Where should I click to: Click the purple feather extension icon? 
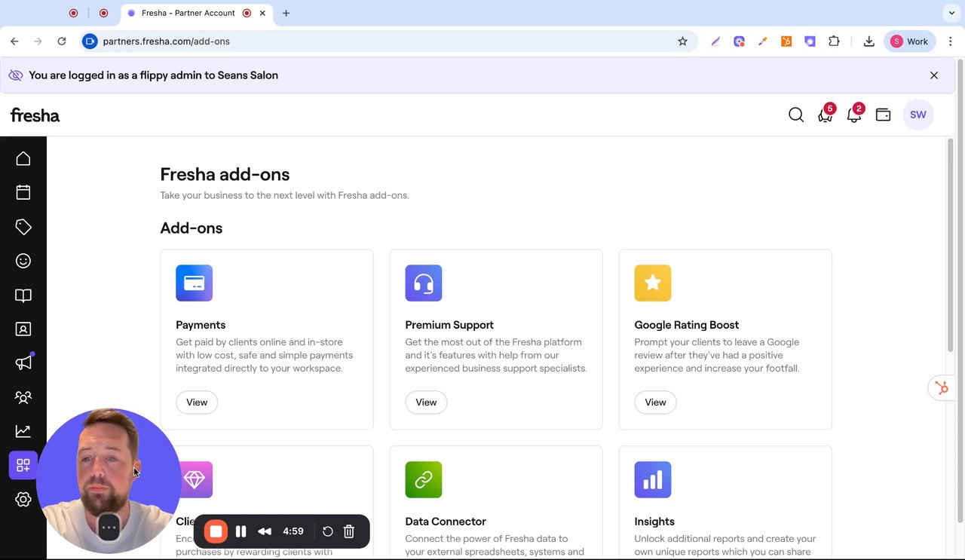[x=715, y=41]
